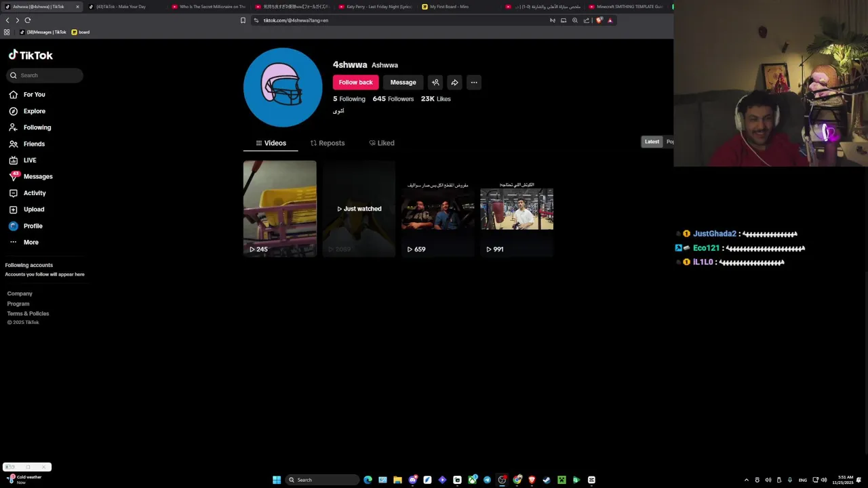Open the video with 991 views
Image resolution: width=868 pixels, height=488 pixels.
tap(517, 209)
